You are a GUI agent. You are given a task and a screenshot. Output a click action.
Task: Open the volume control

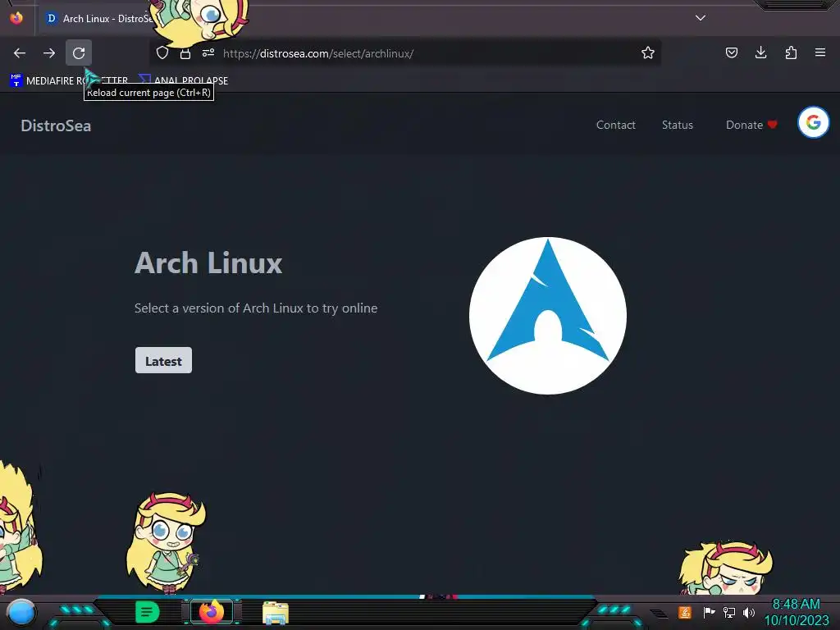click(x=748, y=612)
